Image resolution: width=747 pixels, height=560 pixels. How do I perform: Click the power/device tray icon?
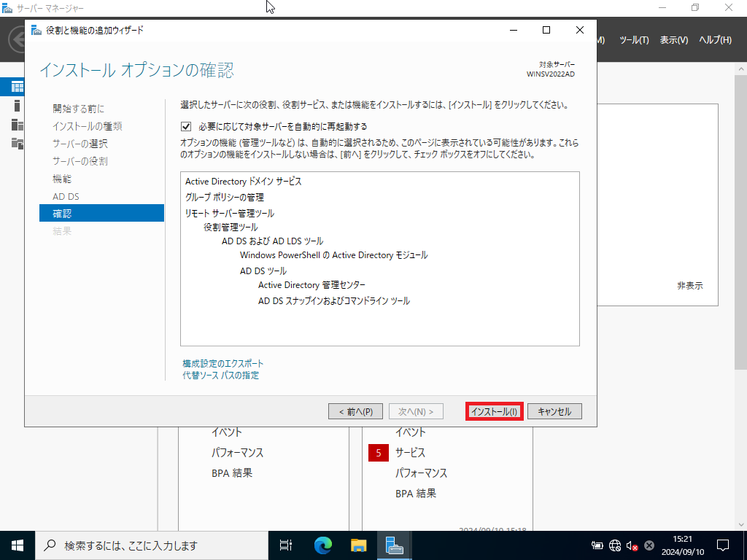[x=597, y=545]
